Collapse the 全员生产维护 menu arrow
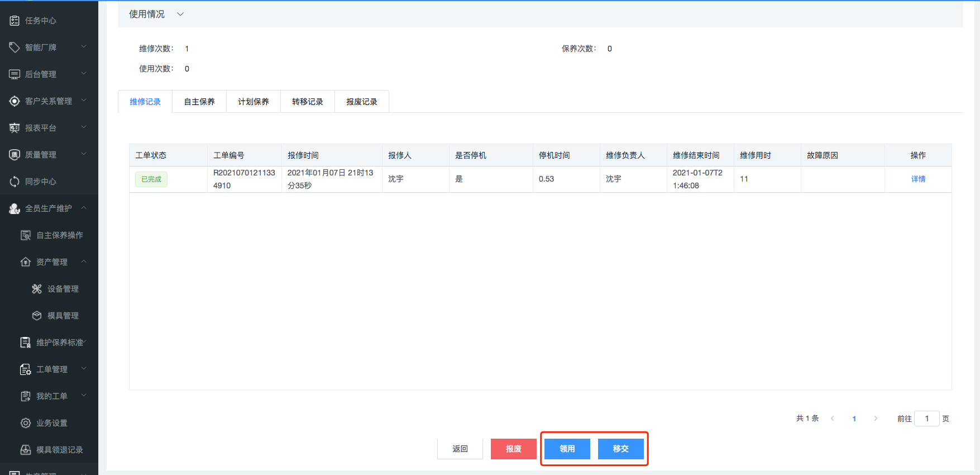The width and height of the screenshot is (980, 475). (84, 208)
